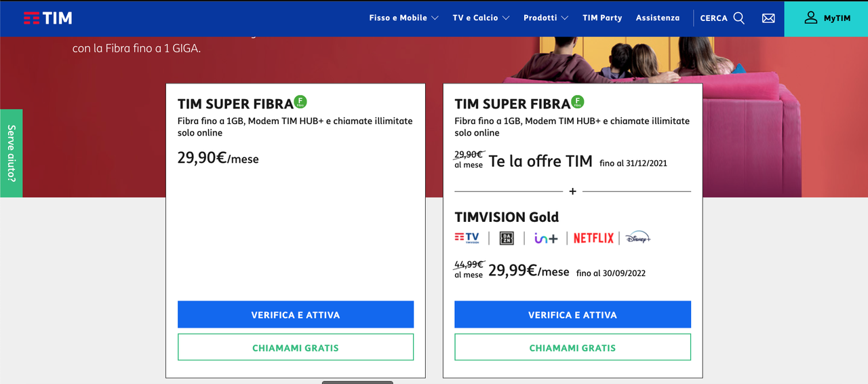Click Verifica e Attiva for 29,90€ offer
Image resolution: width=868 pixels, height=384 pixels.
[296, 315]
